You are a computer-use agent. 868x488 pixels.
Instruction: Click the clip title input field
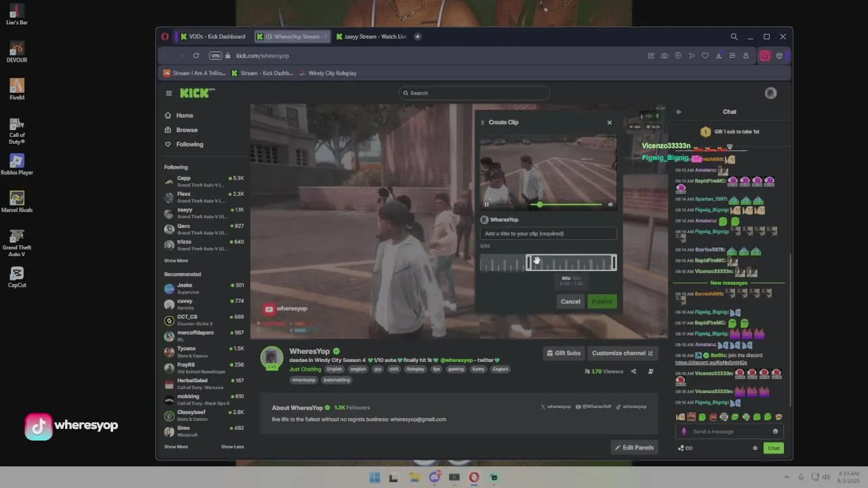tap(548, 233)
